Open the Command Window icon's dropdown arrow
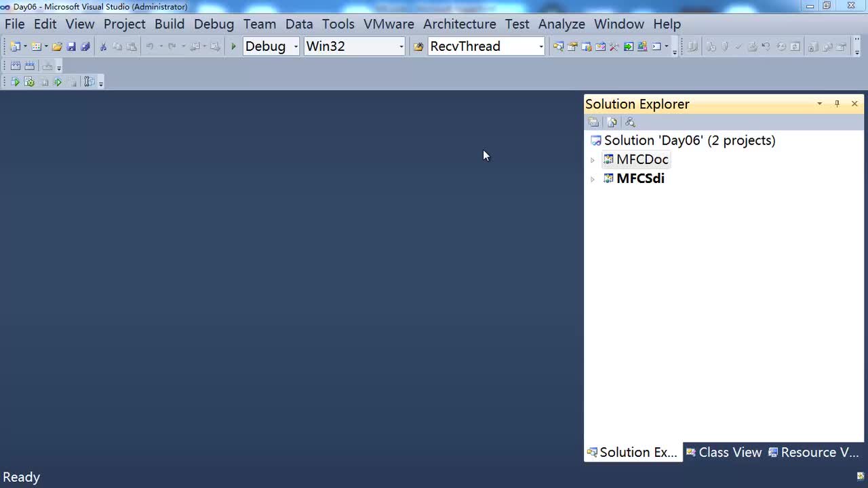The image size is (868, 488). (666, 47)
